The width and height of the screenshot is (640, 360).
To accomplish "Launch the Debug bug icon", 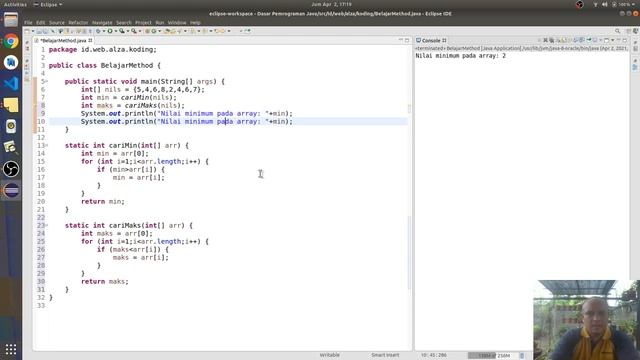I will coord(98,31).
